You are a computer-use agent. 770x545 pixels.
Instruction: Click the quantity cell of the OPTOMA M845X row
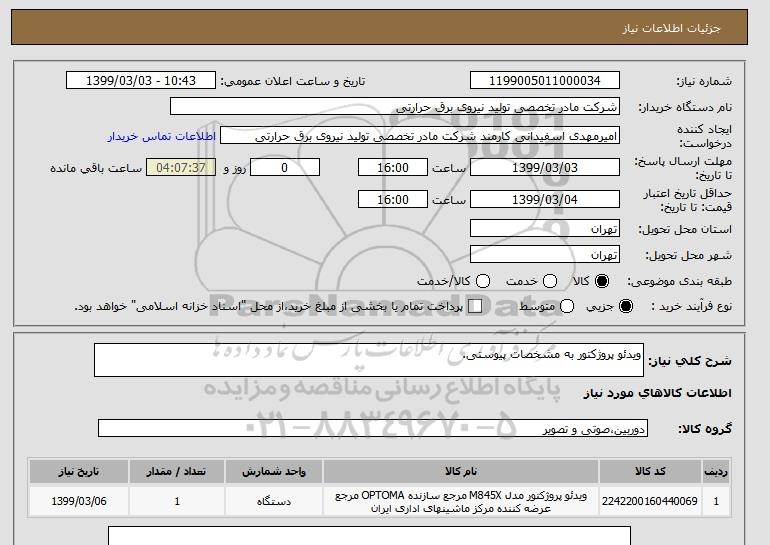click(177, 501)
